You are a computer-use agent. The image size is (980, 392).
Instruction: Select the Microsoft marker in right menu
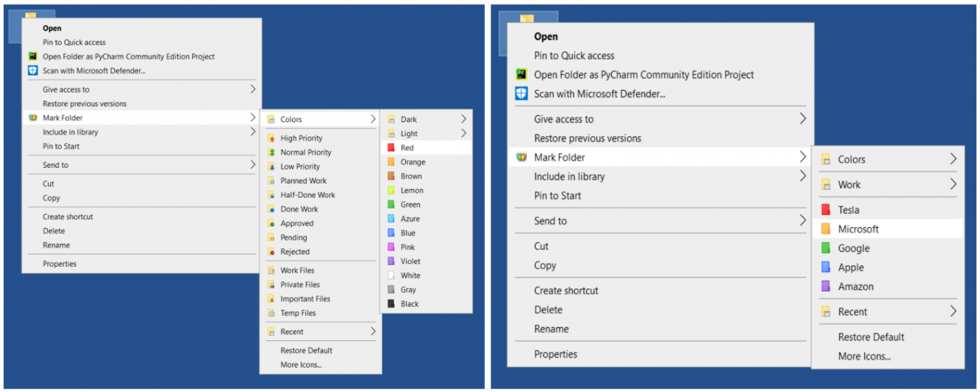pos(857,229)
